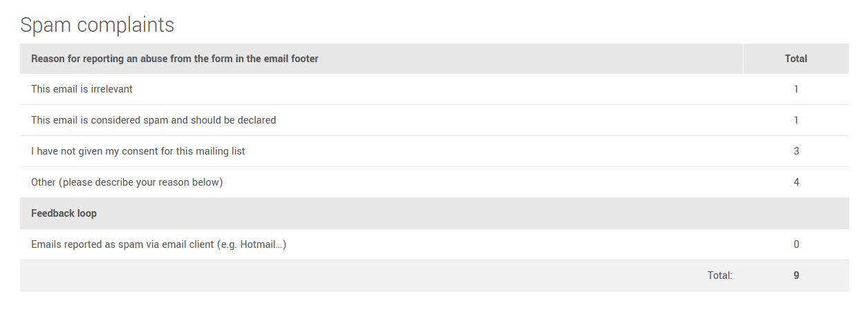Select the This email is irrelevant row label
This screenshot has height=312, width=868.
click(x=82, y=89)
